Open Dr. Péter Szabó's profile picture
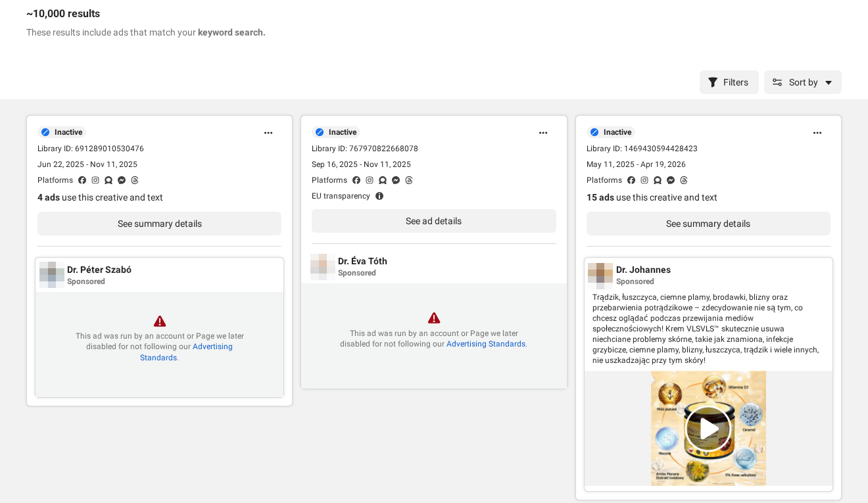 pos(52,275)
